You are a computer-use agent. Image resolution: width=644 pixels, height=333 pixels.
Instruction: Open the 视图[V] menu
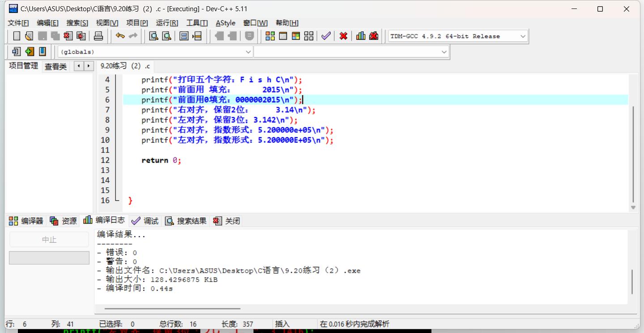pyautogui.click(x=107, y=23)
